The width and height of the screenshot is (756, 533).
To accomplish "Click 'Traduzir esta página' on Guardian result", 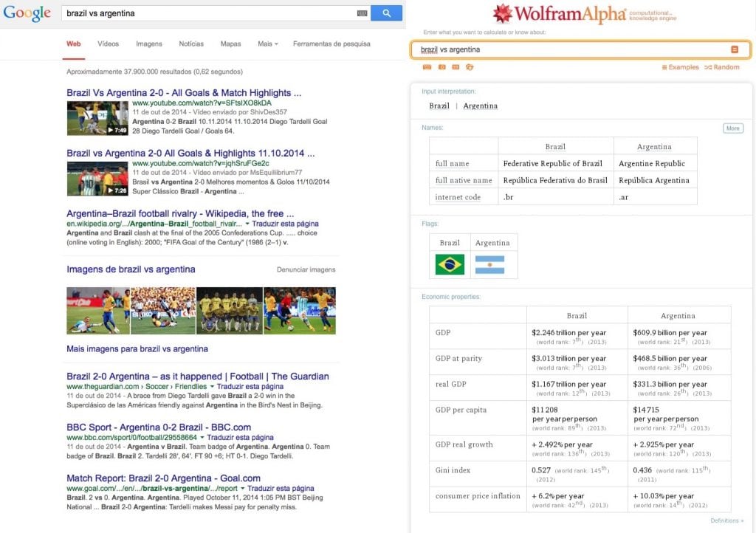I will click(250, 387).
